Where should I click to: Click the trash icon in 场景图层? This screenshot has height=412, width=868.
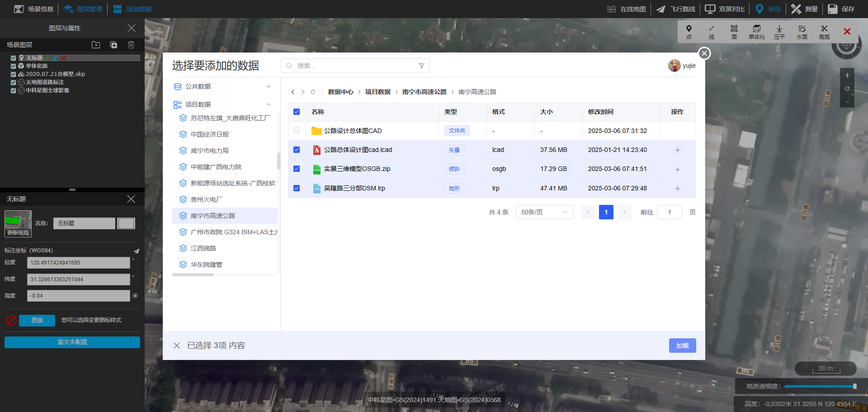point(131,45)
